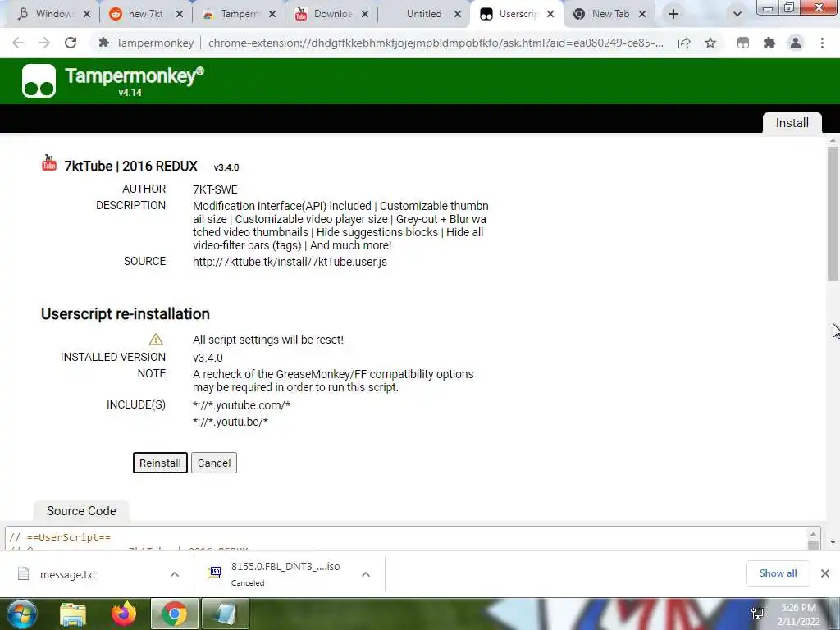Go forward in browser history
840x630 pixels.
pyautogui.click(x=44, y=43)
